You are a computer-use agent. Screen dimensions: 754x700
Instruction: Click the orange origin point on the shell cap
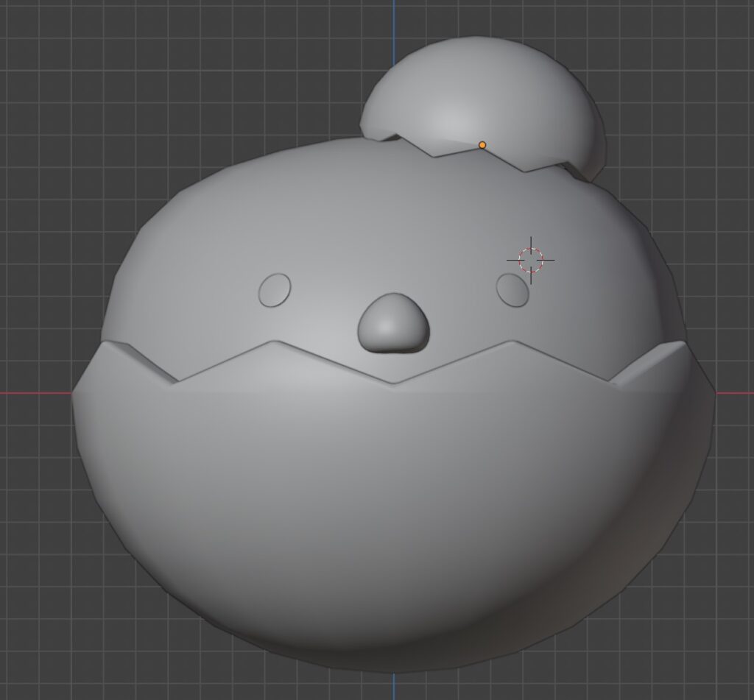[x=482, y=145]
